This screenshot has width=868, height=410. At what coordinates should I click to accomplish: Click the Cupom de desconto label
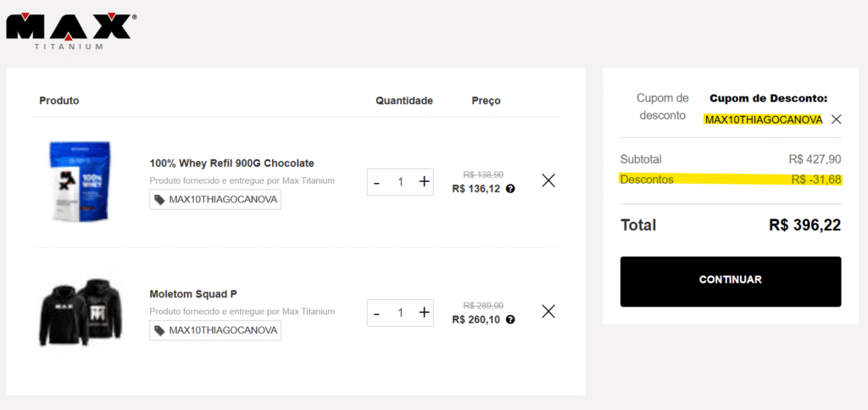662,107
